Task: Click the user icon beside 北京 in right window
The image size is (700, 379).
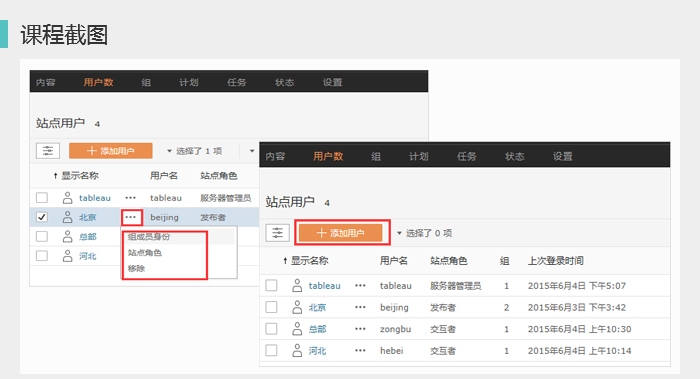Action: point(297,307)
